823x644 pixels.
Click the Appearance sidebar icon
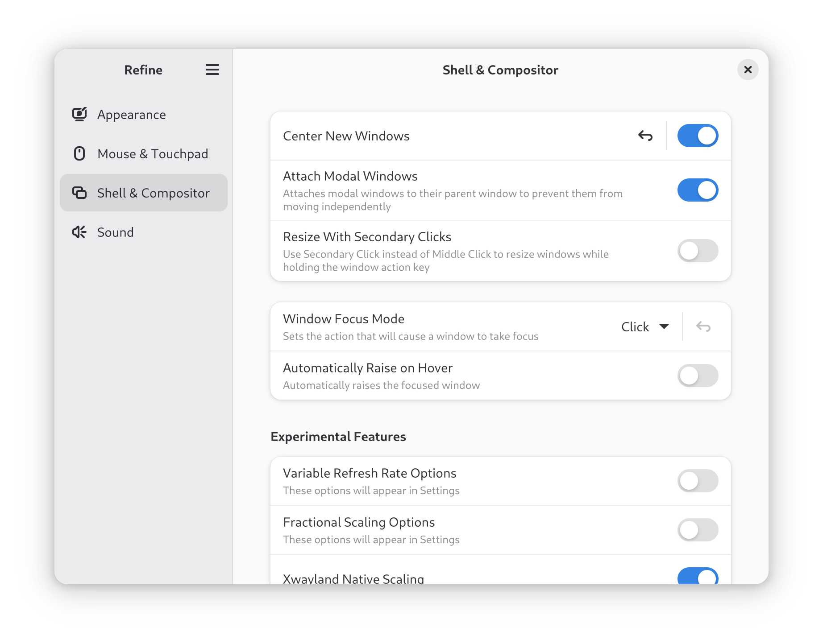click(x=79, y=115)
